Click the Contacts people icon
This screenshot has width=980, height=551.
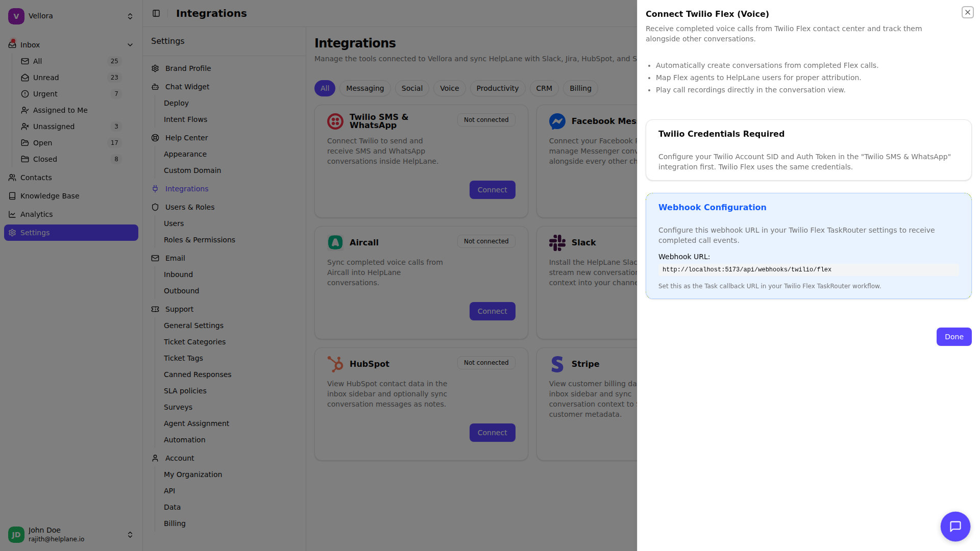(x=12, y=178)
